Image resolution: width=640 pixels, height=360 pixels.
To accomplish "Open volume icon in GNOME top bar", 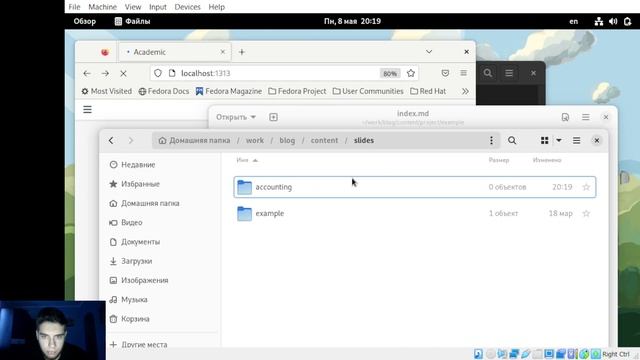I will coord(613,21).
